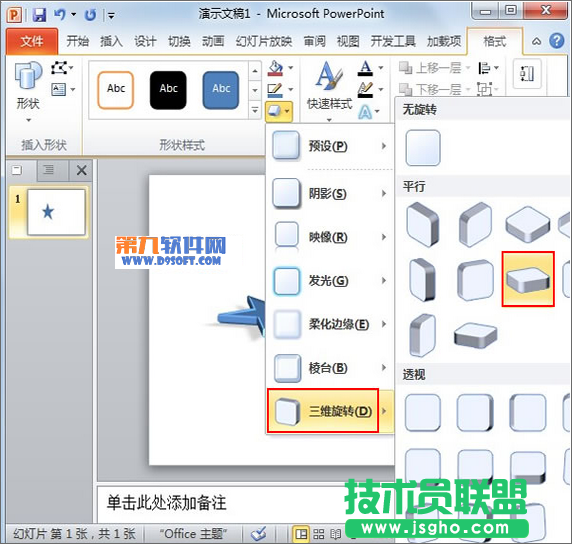
Task: Select the 无旋转 no rotation preset
Action: (423, 148)
